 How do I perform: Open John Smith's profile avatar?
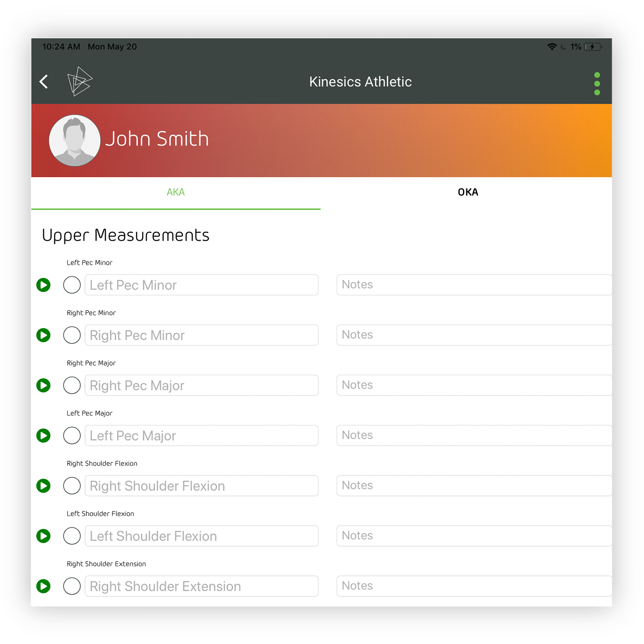[75, 140]
